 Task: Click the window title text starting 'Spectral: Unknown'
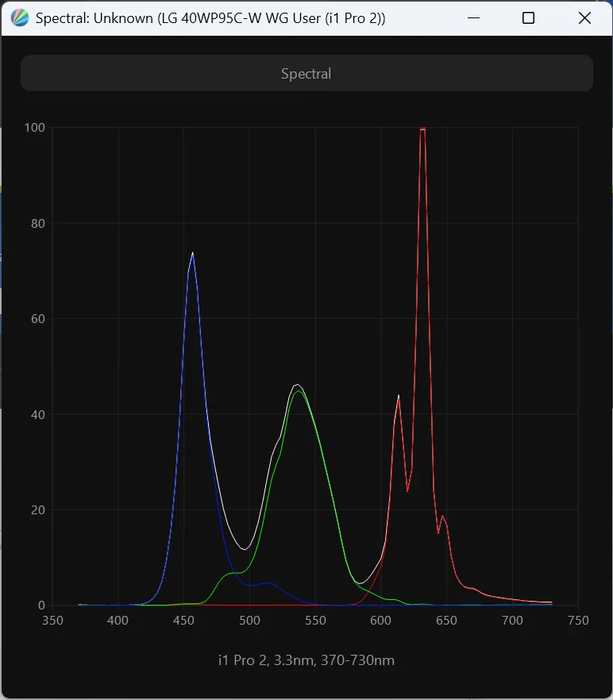210,18
